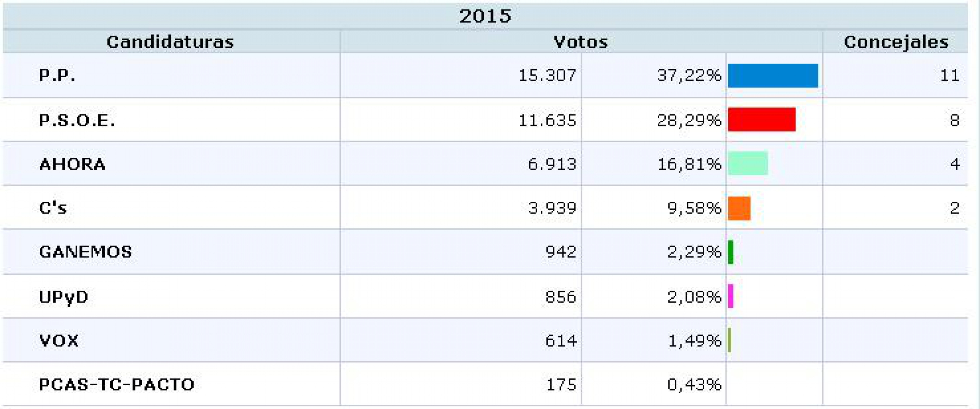Click the Candidaturas column header
Viewport: 980px width, 409px height.
point(170,42)
